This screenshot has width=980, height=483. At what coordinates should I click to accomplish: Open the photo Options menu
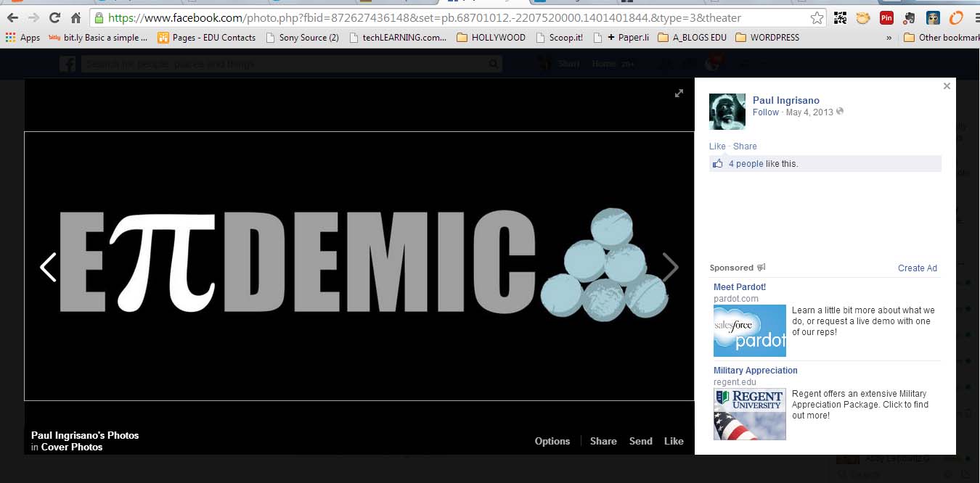pos(552,441)
